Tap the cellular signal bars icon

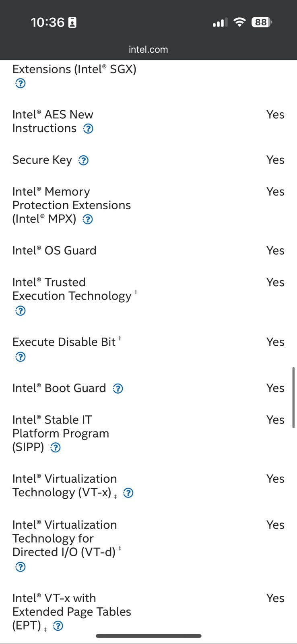tap(220, 23)
